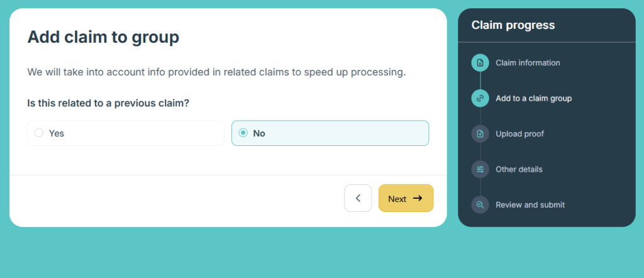Click the Other details sliders icon
This screenshot has width=644, height=278.
480,169
